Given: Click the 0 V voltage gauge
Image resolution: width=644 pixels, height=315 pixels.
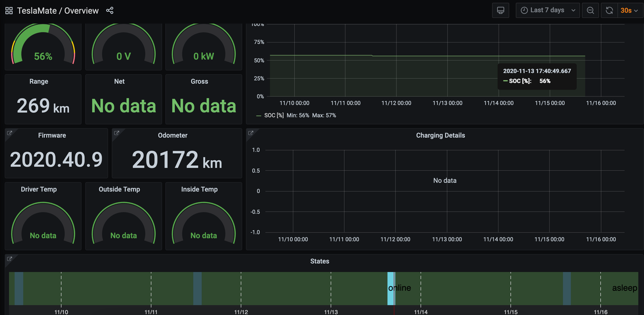Looking at the screenshot, I should coord(123,45).
